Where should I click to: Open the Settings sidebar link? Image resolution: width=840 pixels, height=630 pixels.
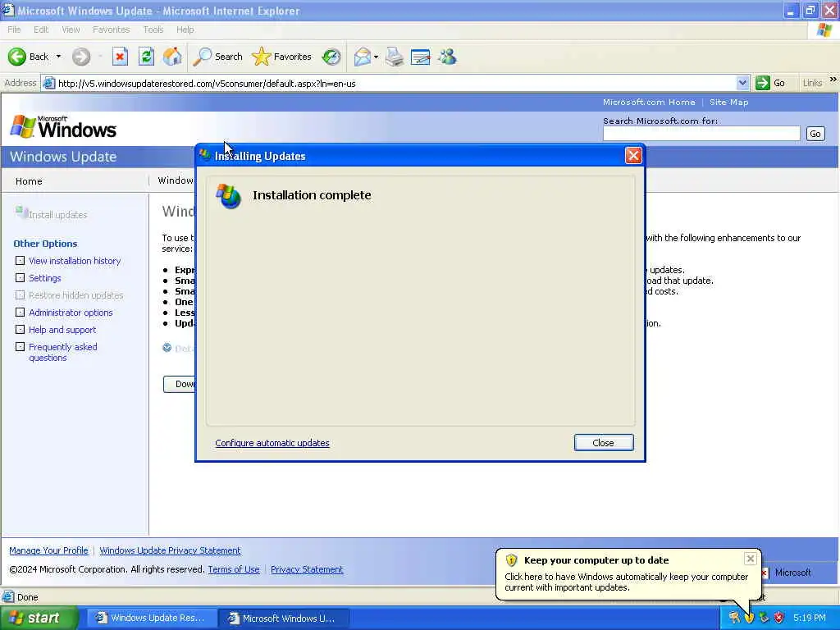point(45,278)
